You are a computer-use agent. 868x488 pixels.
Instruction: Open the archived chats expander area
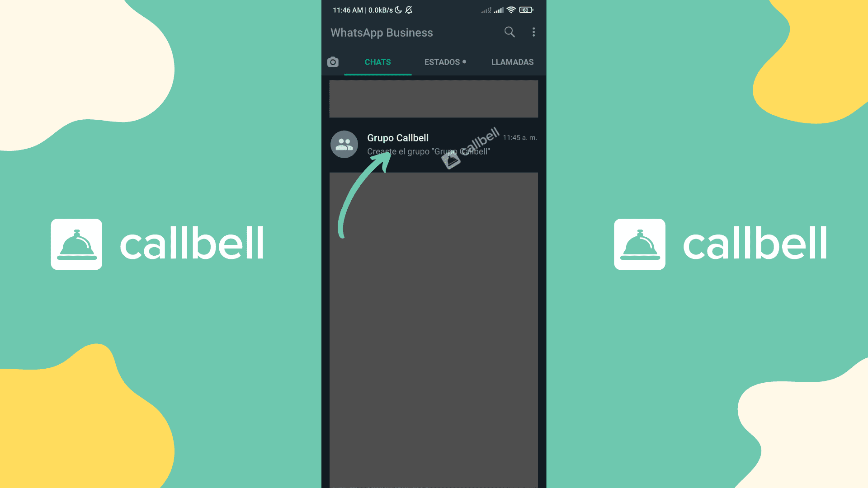tap(434, 99)
